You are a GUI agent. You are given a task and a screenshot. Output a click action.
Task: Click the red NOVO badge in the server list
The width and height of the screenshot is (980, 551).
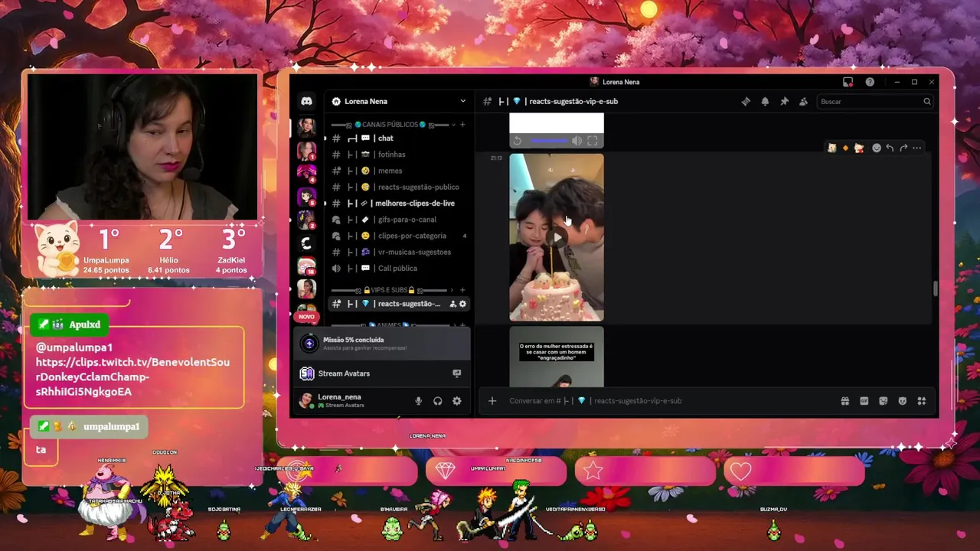[x=306, y=316]
